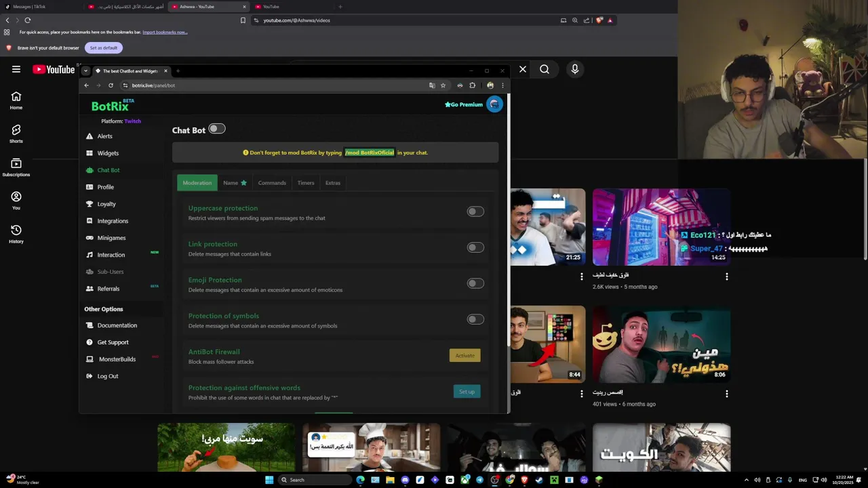
Task: Translate page icon in BotRix address bar
Action: coord(432,85)
